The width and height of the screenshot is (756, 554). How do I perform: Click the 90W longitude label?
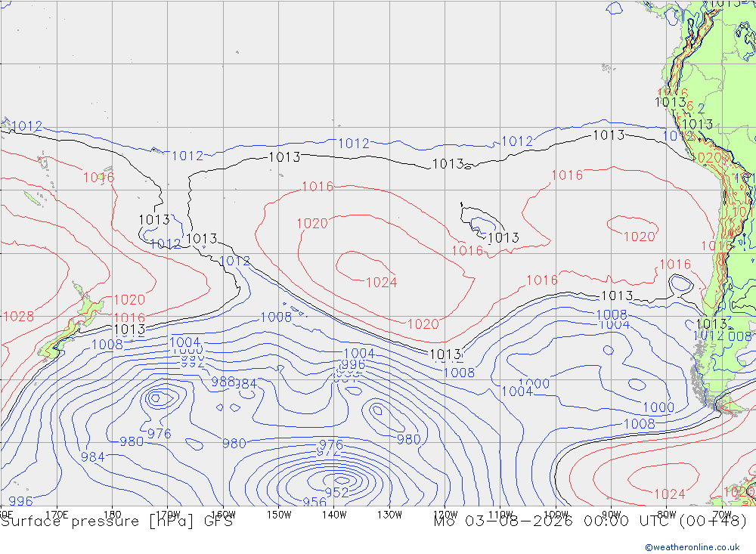click(612, 515)
